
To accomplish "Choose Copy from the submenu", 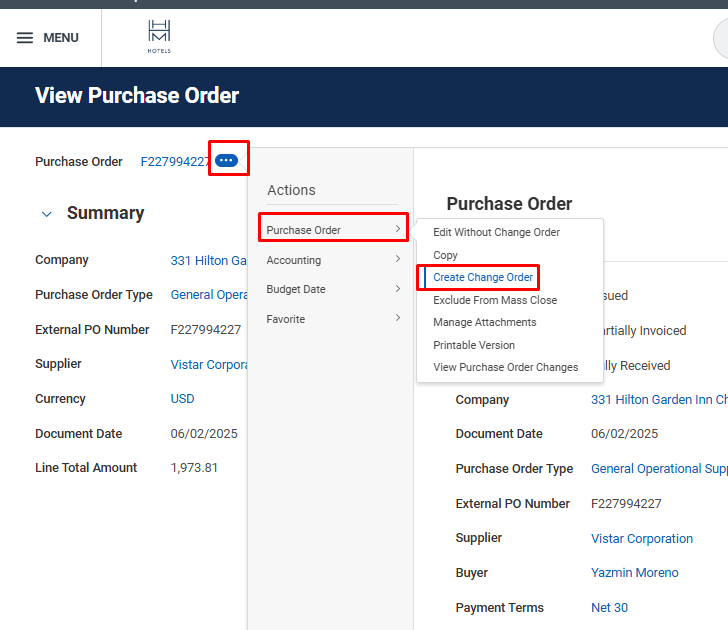I will tap(446, 255).
